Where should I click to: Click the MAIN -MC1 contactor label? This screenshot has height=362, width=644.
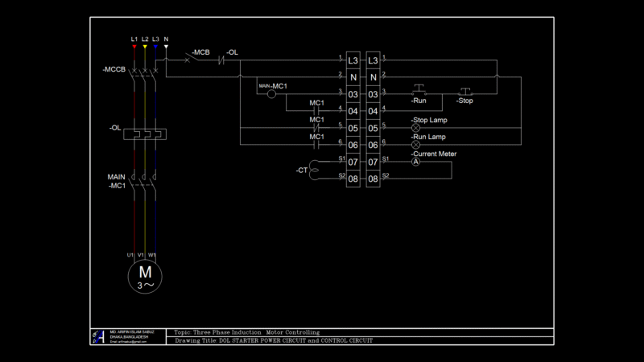[117, 182]
